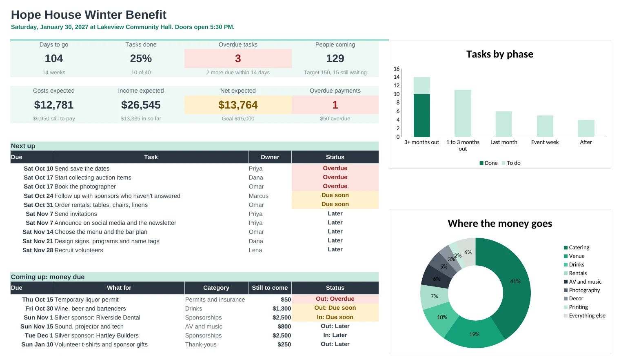Select the Done legend entry in Tasks by phase
621x364 pixels.
click(488, 163)
